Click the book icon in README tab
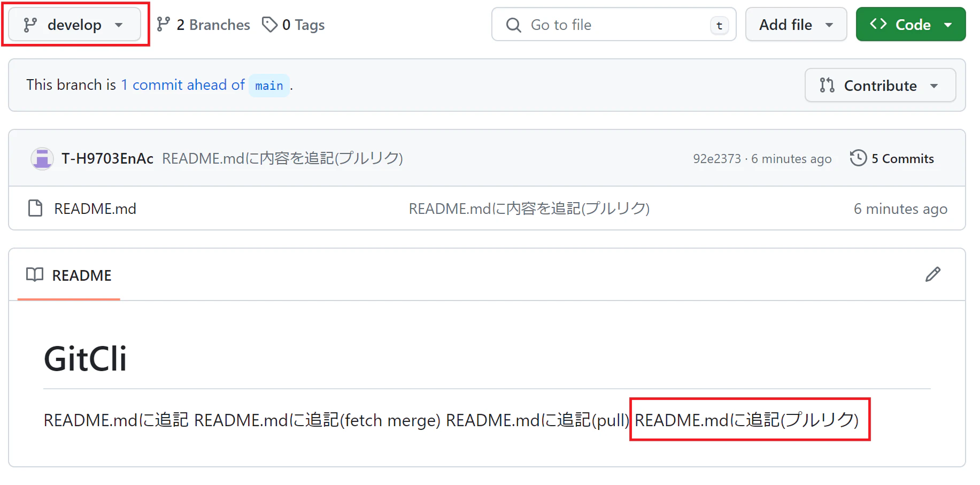The width and height of the screenshot is (980, 485). tap(35, 275)
